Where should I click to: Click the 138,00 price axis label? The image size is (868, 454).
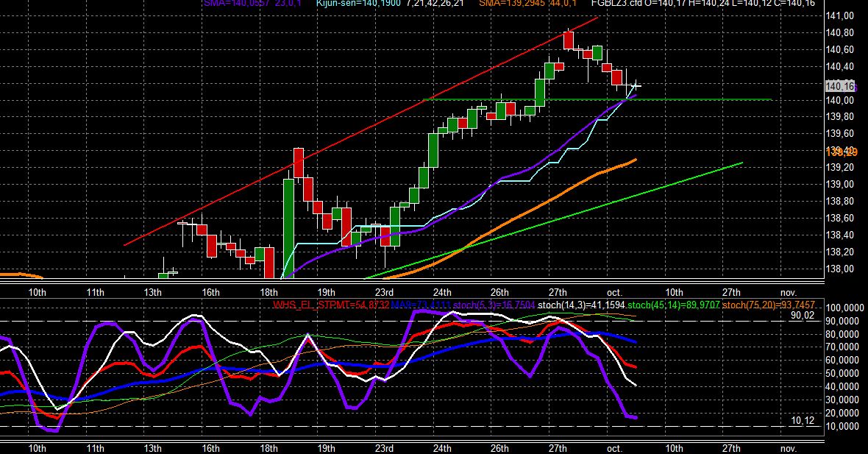coord(839,269)
